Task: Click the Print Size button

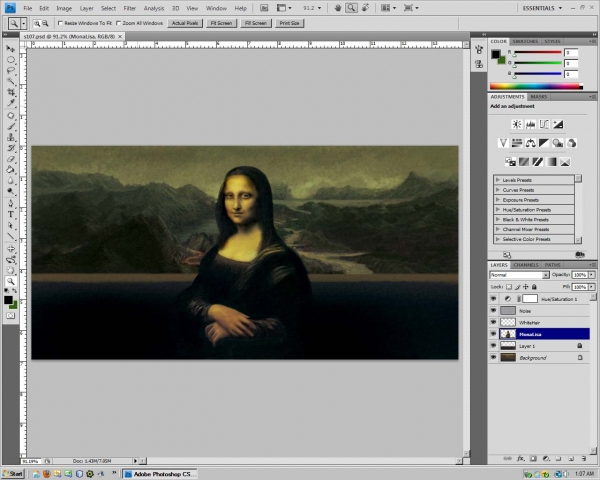Action: [x=289, y=23]
